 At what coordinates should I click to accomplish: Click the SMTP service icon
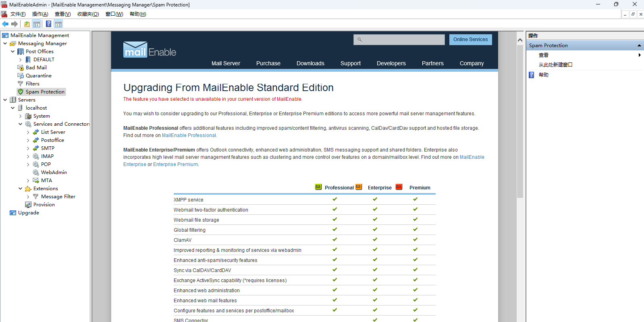click(36, 148)
